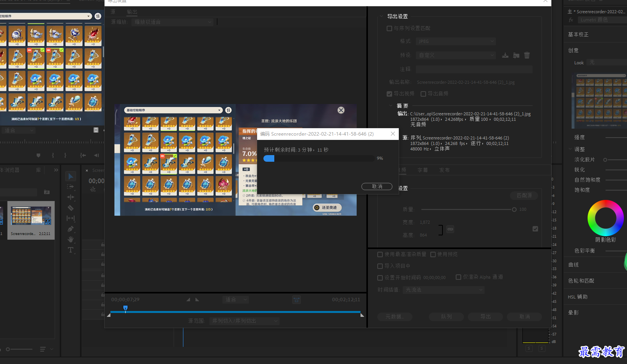Switch to the 字幕 tab
This screenshot has height=364, width=627.
(423, 170)
